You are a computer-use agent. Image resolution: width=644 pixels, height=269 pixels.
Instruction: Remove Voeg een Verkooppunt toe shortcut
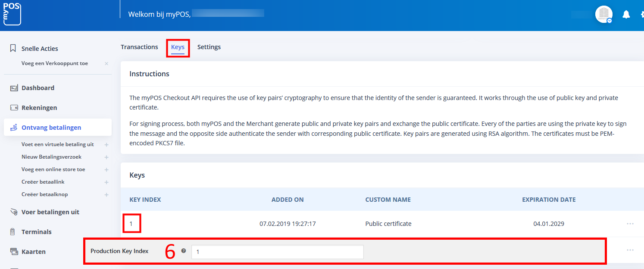[x=106, y=63]
